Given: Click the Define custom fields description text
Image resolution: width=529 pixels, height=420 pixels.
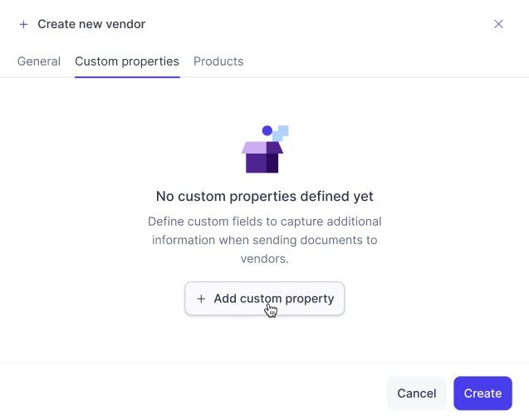Looking at the screenshot, I should click(x=264, y=240).
